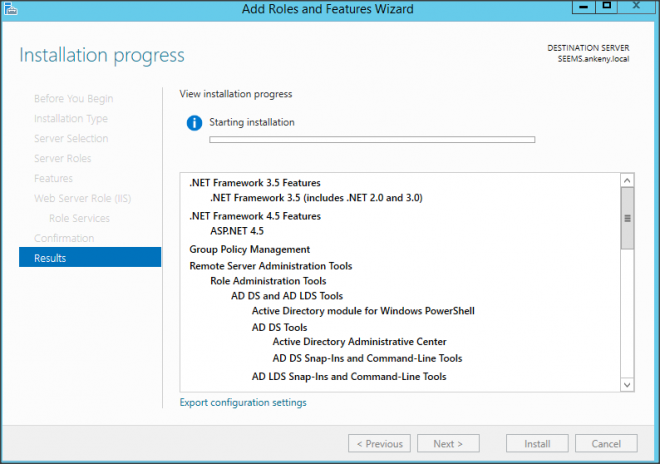Go to the Confirmation step in the sidebar
The height and width of the screenshot is (464, 660).
point(64,238)
